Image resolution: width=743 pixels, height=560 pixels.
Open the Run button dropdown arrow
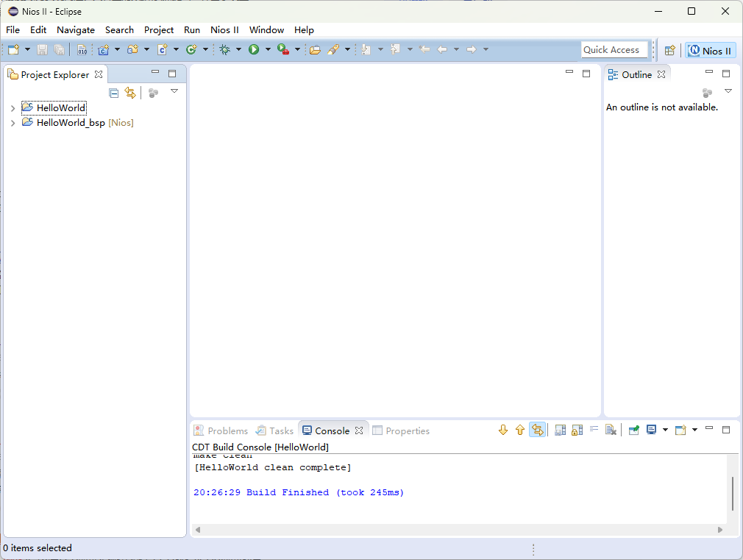click(268, 49)
